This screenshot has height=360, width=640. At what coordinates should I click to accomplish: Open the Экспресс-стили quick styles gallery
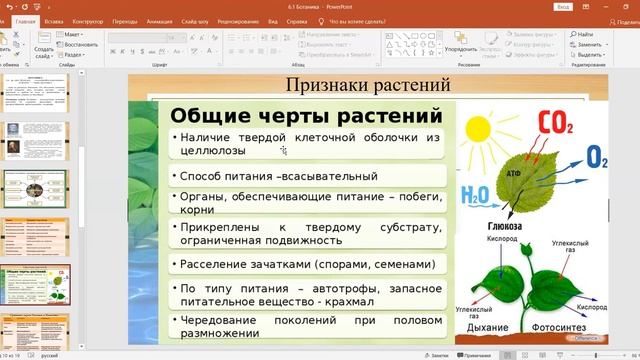[x=490, y=44]
